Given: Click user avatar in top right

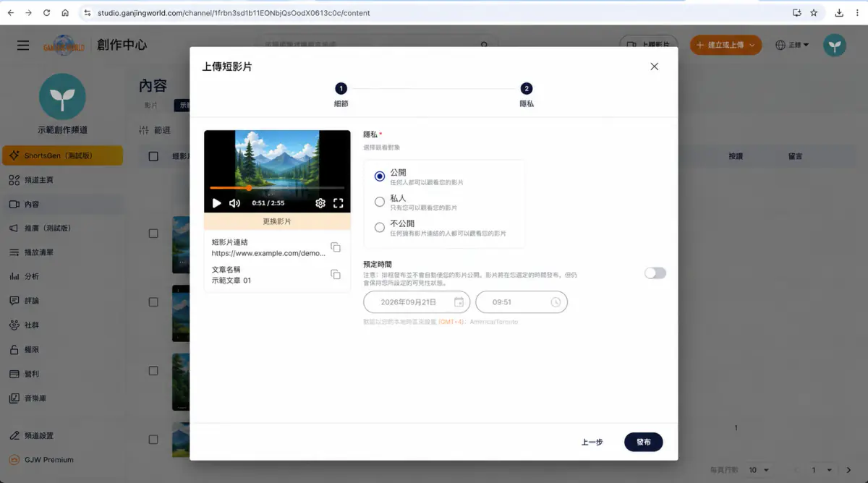Looking at the screenshot, I should 835,45.
